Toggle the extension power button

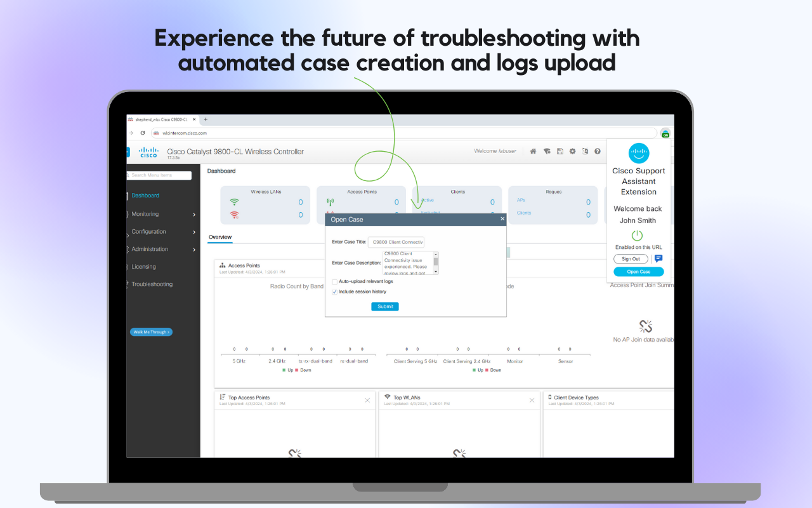point(637,234)
